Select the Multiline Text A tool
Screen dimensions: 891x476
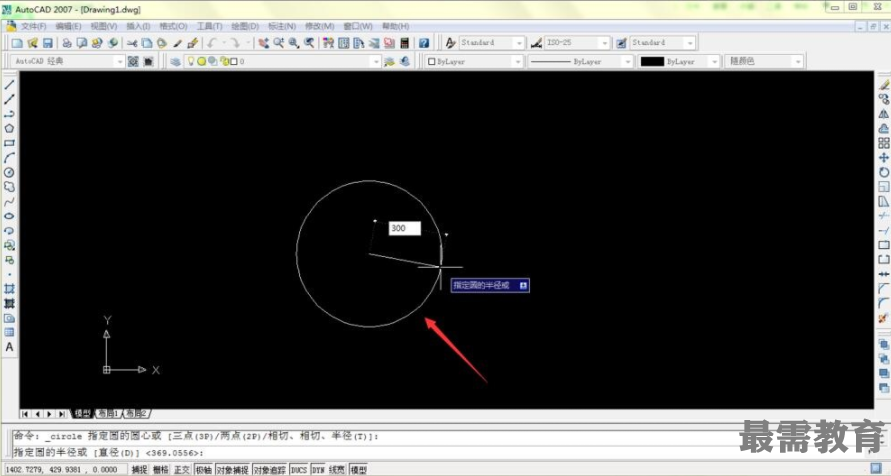click(x=9, y=347)
